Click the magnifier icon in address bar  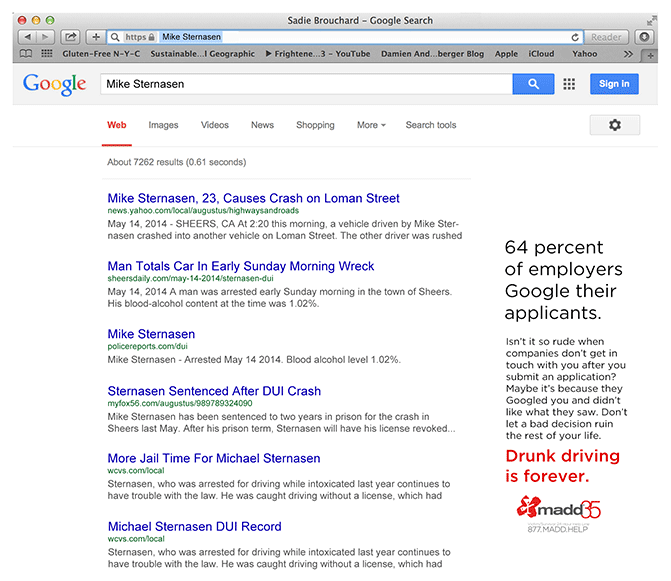click(115, 37)
